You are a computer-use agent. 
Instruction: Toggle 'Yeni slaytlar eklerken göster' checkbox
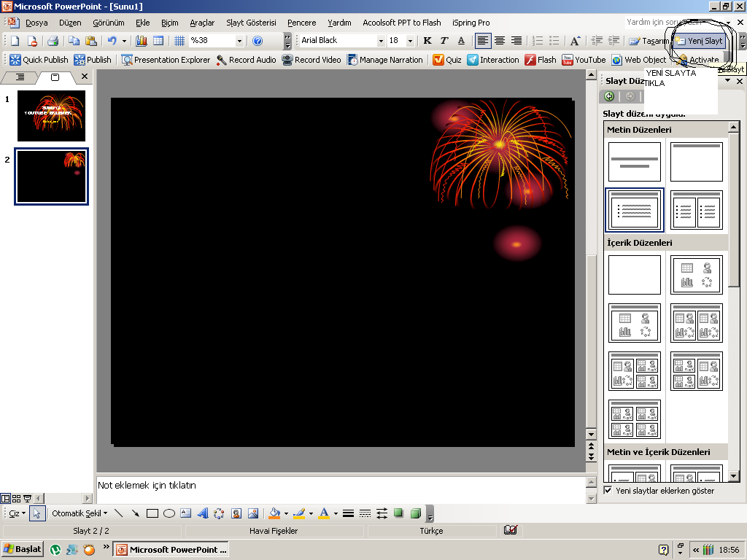[x=608, y=491]
